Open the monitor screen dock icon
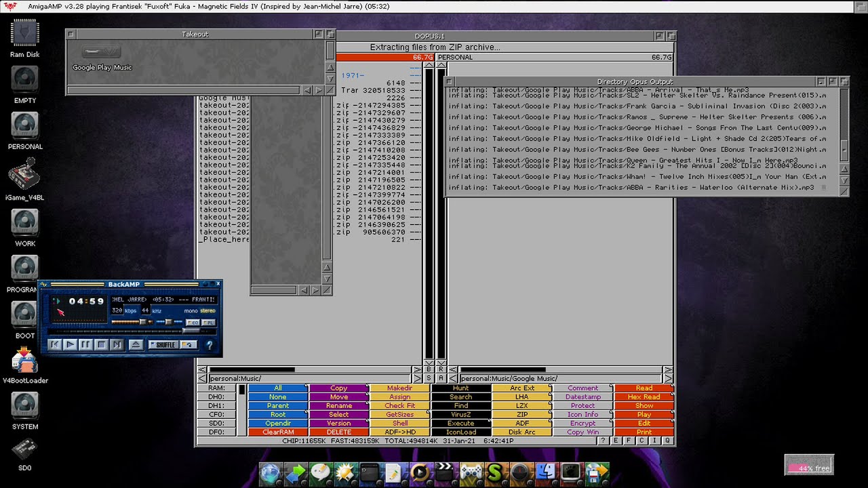Viewport: 868px width, 488px height. tap(572, 473)
